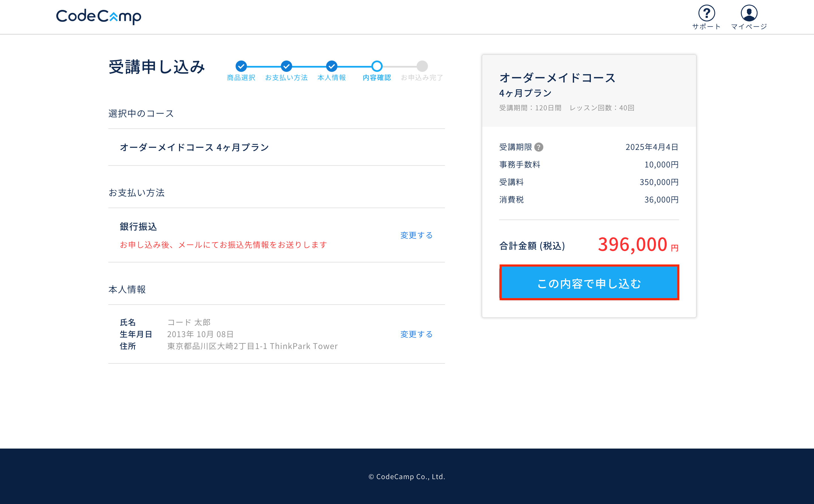Click the お支払い方法 step checkmark circle
814x504 pixels.
[x=286, y=66]
